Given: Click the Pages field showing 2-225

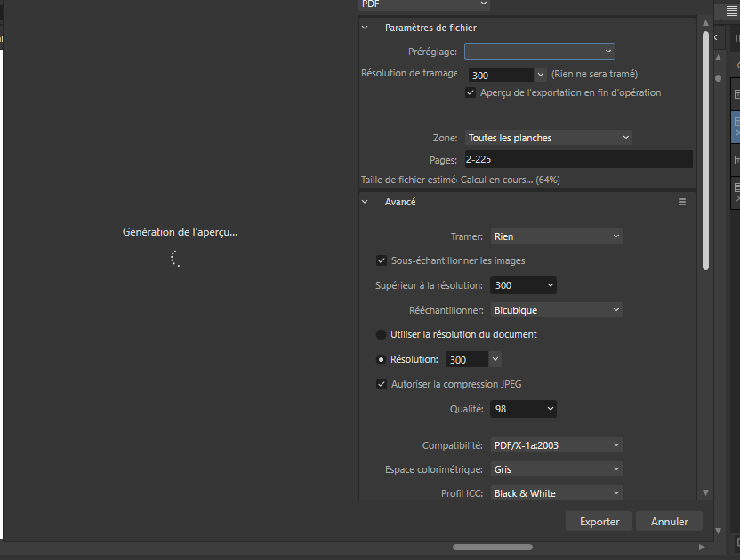Looking at the screenshot, I should click(579, 159).
